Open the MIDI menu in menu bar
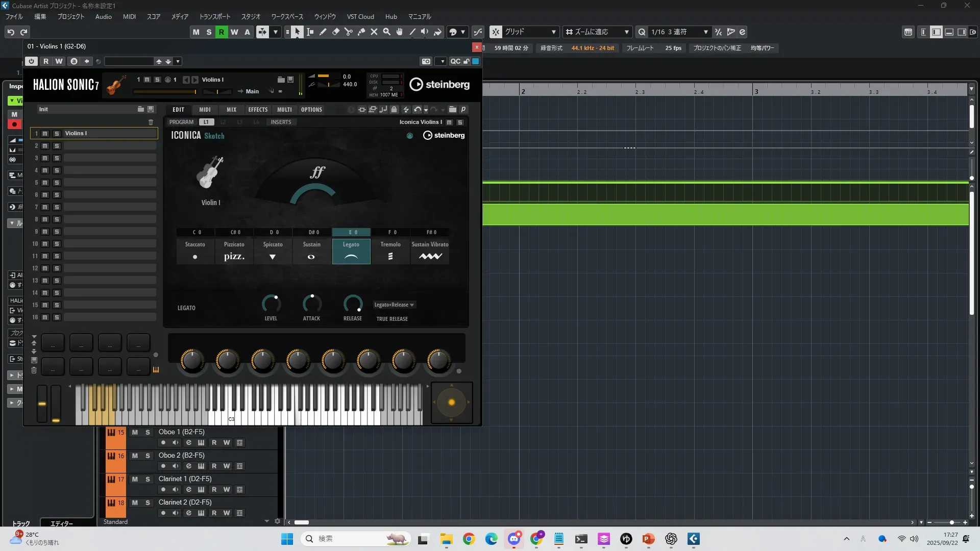980x551 pixels. pos(129,16)
